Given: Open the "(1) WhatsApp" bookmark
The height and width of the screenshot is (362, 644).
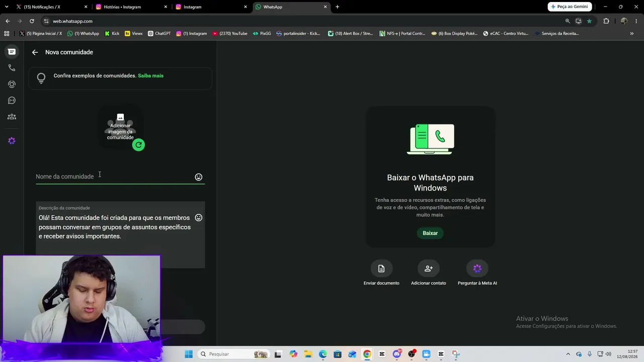Looking at the screenshot, I should tap(83, 34).
